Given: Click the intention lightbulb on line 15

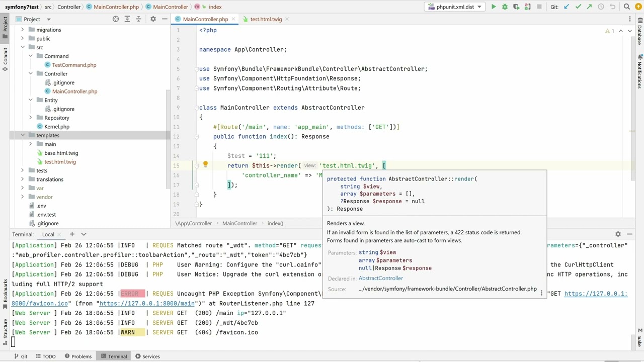Looking at the screenshot, I should pyautogui.click(x=205, y=165).
